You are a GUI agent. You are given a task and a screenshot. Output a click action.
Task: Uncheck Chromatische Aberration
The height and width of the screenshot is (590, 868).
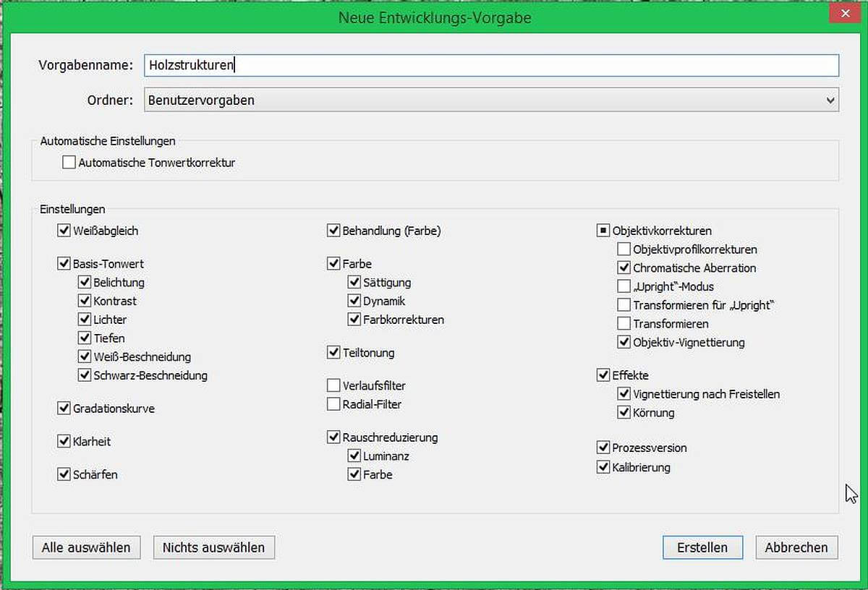click(624, 268)
